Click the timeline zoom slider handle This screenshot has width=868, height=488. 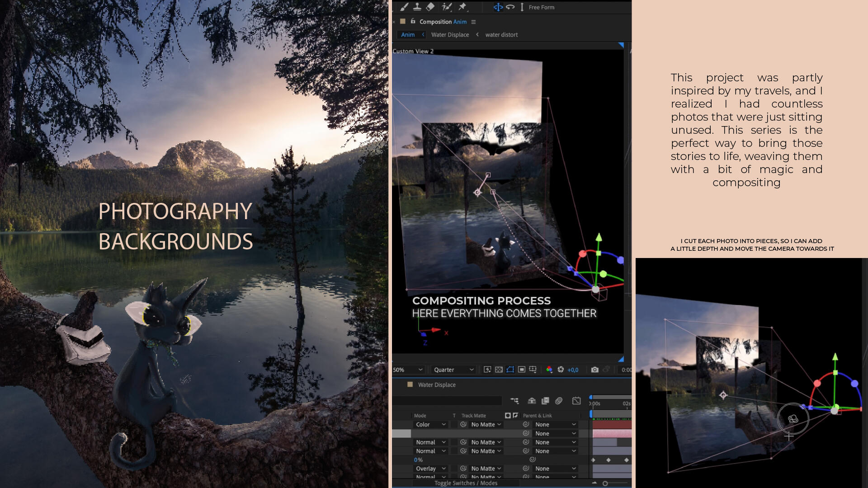point(605,483)
